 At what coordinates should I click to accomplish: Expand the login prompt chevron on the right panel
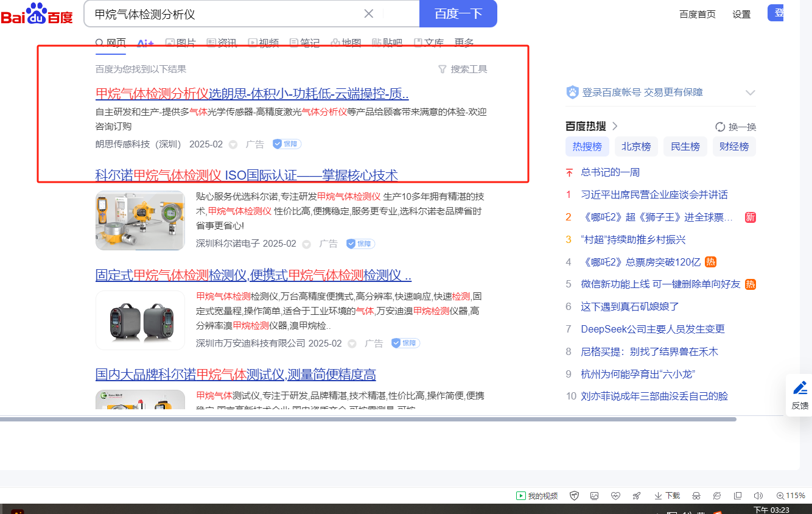click(x=750, y=93)
